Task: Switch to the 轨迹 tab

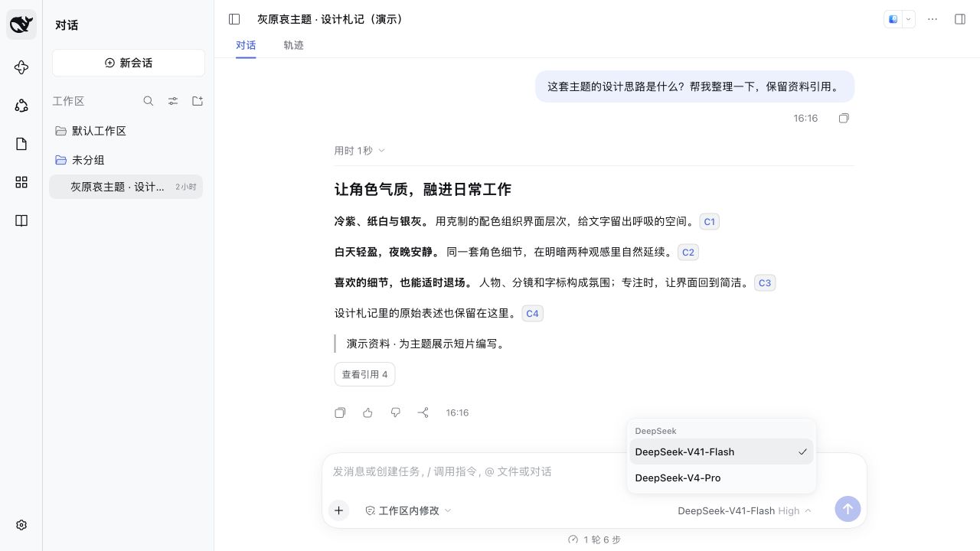Action: pyautogui.click(x=293, y=45)
